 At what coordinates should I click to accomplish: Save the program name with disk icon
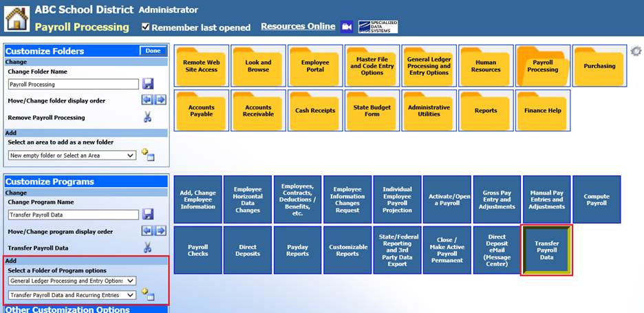[x=147, y=215]
